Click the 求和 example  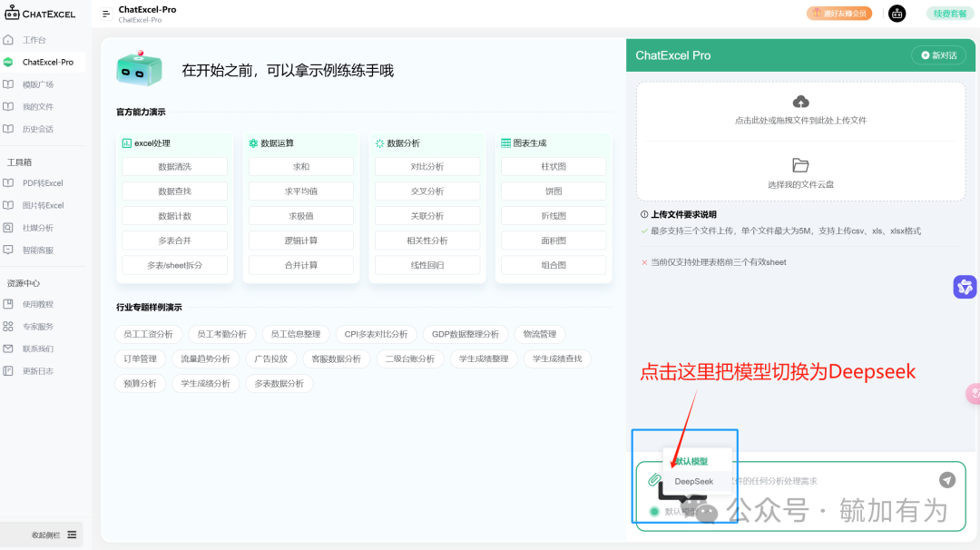[301, 167]
